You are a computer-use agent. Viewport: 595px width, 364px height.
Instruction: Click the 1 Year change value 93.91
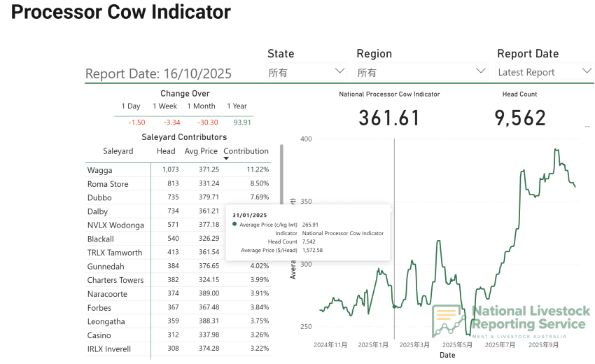(241, 122)
